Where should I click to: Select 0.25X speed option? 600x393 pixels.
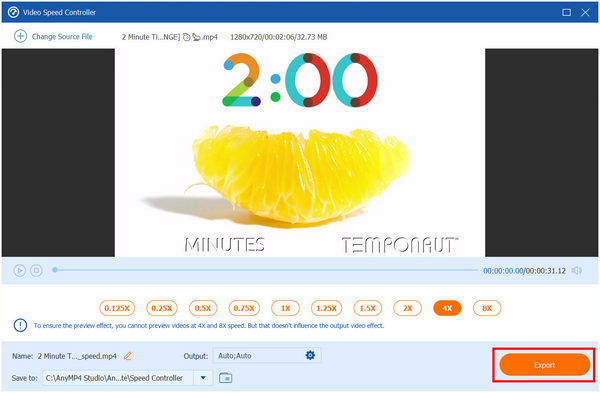[x=162, y=308]
